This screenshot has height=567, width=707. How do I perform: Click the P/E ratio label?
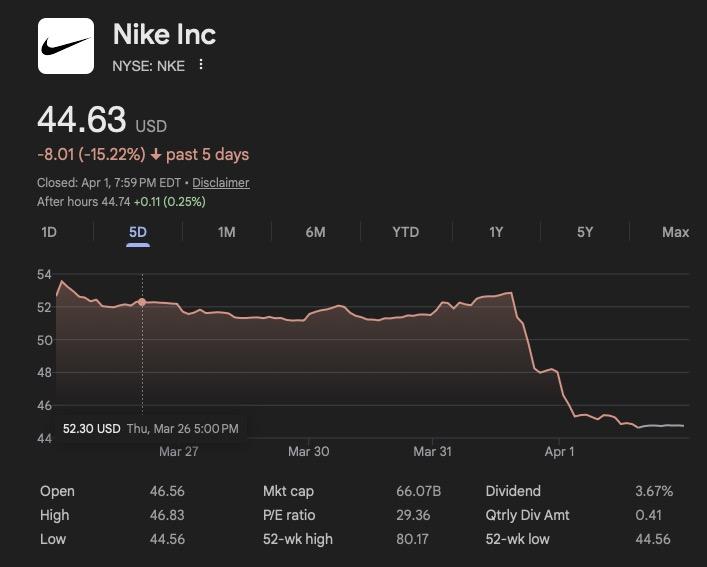(x=289, y=515)
